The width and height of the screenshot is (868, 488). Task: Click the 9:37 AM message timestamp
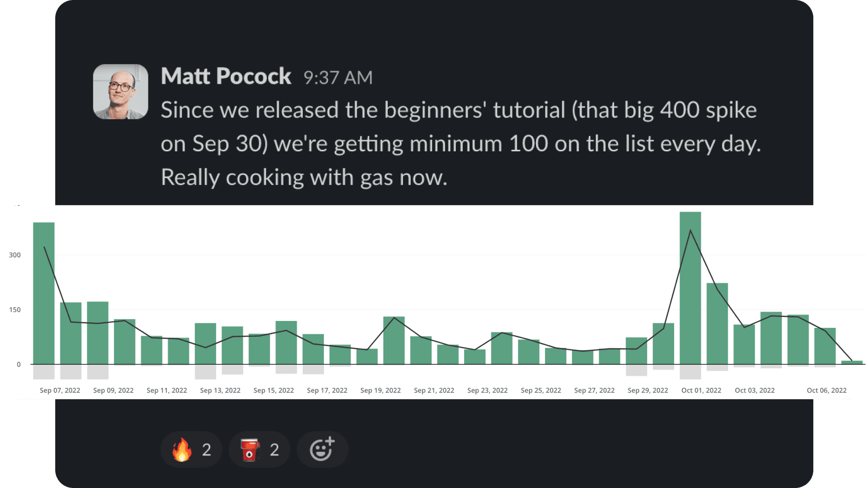(x=338, y=77)
